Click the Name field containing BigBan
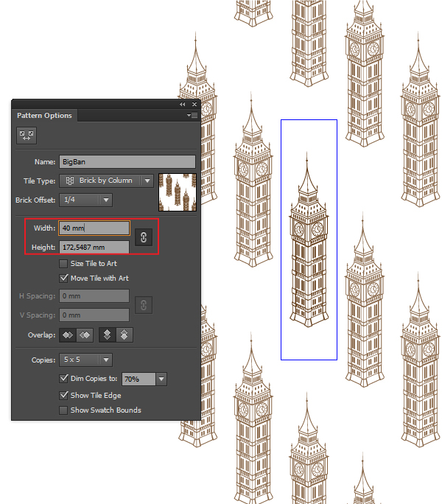This screenshot has width=442, height=504. [x=127, y=161]
